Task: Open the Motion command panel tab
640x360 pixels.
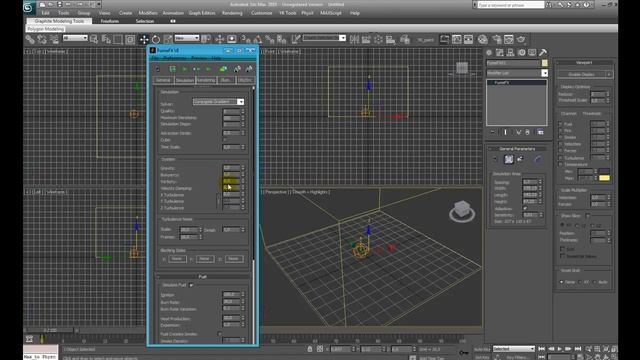Action: [521, 52]
